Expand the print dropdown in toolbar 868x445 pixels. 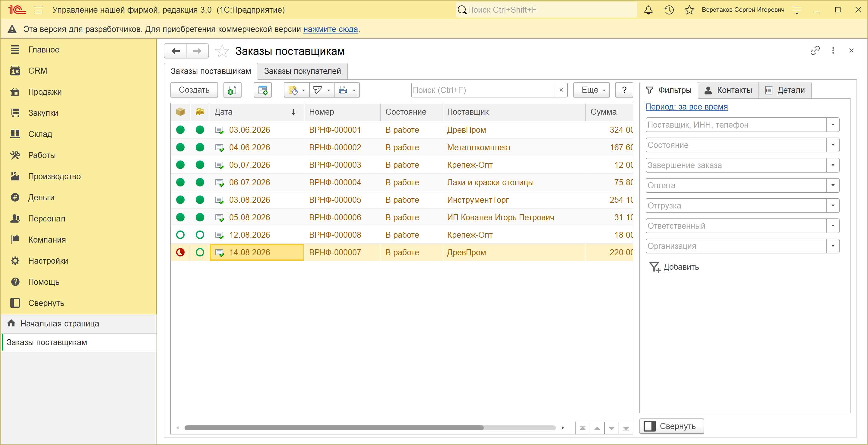[347, 90]
